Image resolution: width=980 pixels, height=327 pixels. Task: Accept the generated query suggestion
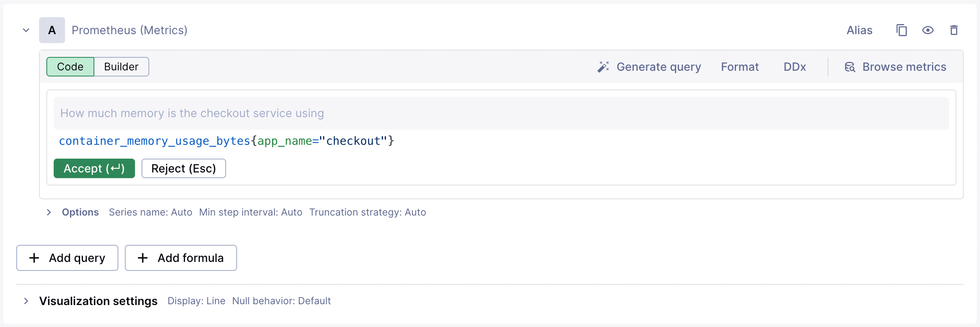(94, 168)
